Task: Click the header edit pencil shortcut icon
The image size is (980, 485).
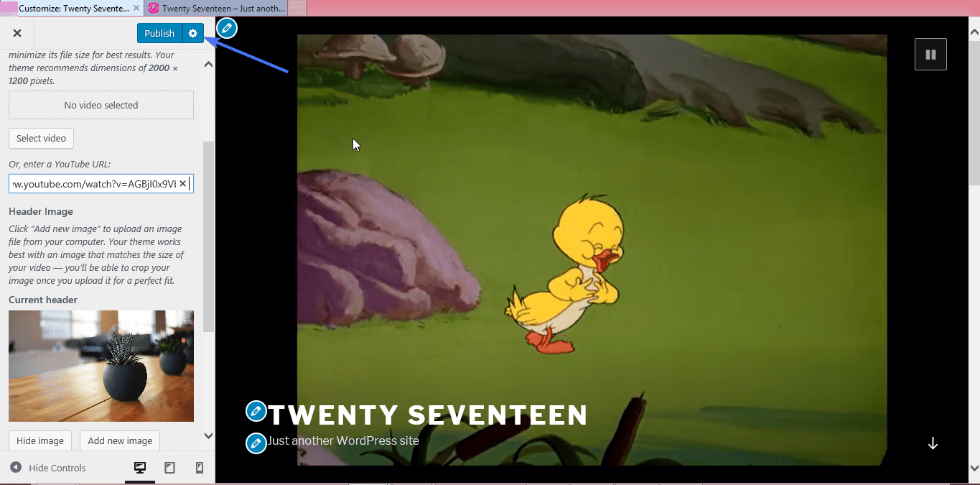Action: click(x=226, y=28)
